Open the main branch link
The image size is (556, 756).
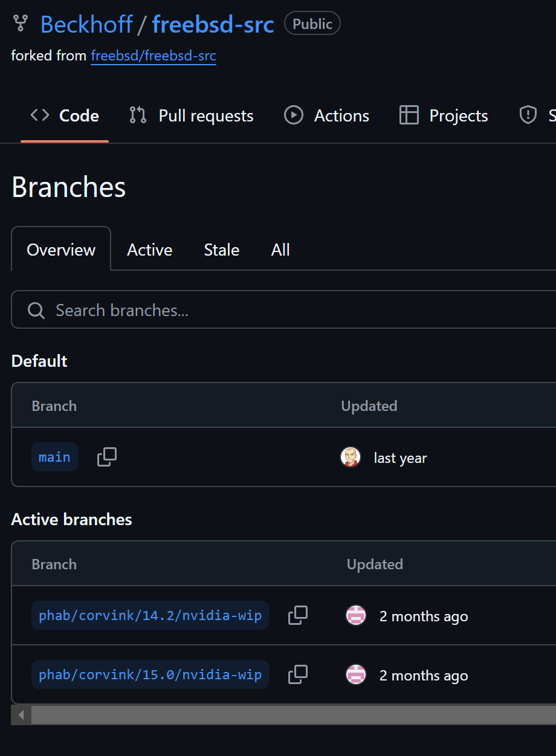click(54, 457)
